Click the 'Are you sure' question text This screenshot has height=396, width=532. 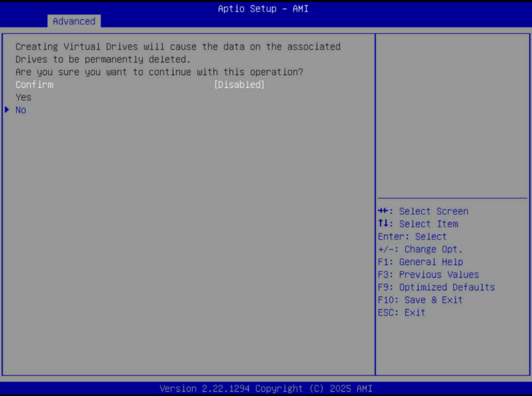point(159,72)
